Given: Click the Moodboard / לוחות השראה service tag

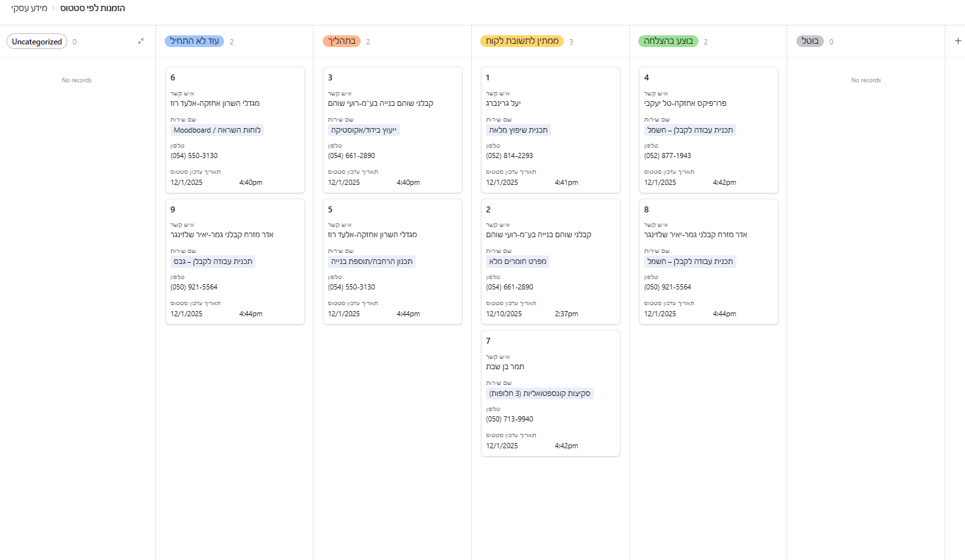Looking at the screenshot, I should tap(217, 130).
